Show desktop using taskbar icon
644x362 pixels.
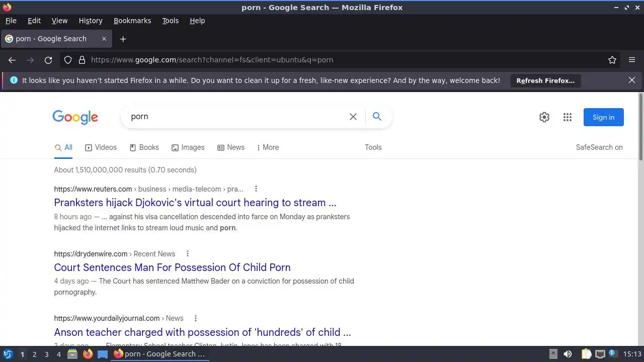click(103, 354)
